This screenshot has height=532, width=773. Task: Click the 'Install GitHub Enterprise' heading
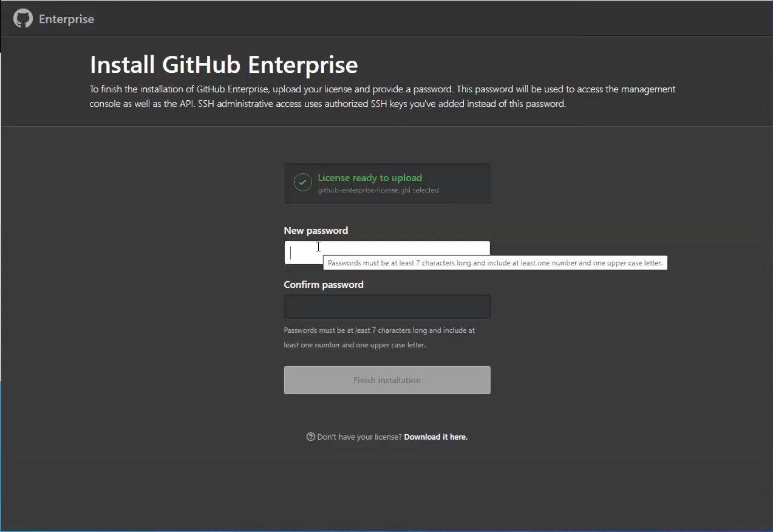coord(223,64)
